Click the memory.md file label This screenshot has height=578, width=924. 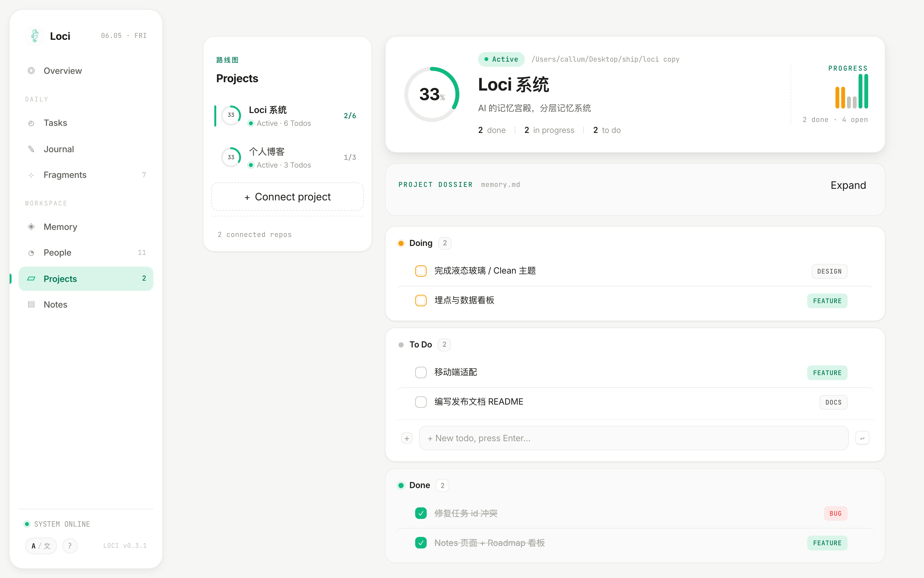500,185
